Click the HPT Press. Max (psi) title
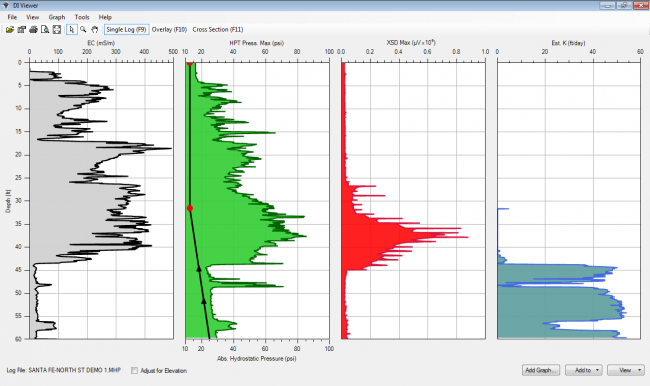Image resolution: width=650 pixels, height=386 pixels. (x=257, y=43)
